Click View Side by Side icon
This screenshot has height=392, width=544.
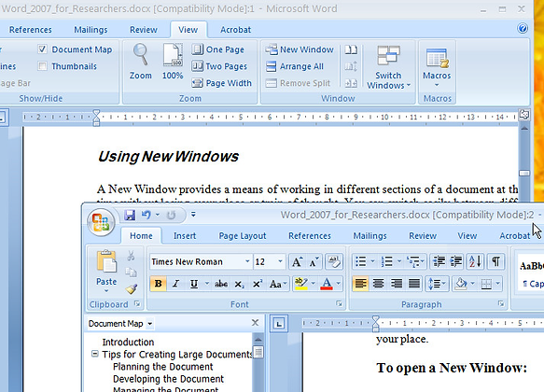tap(351, 49)
